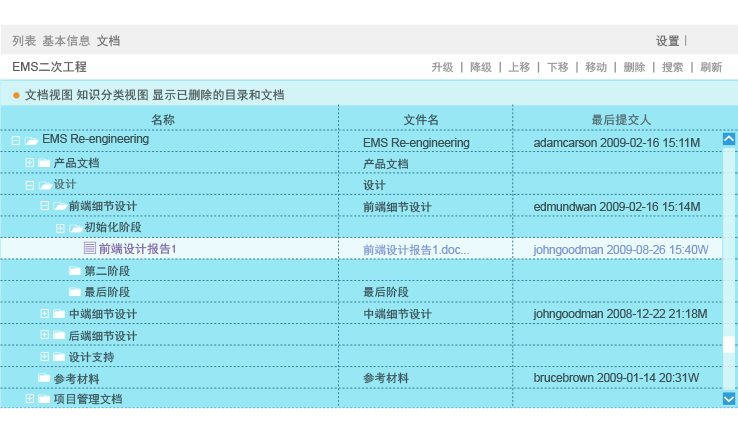
Task: Click the document icon beside 前端设计报告1
Action: [x=90, y=248]
